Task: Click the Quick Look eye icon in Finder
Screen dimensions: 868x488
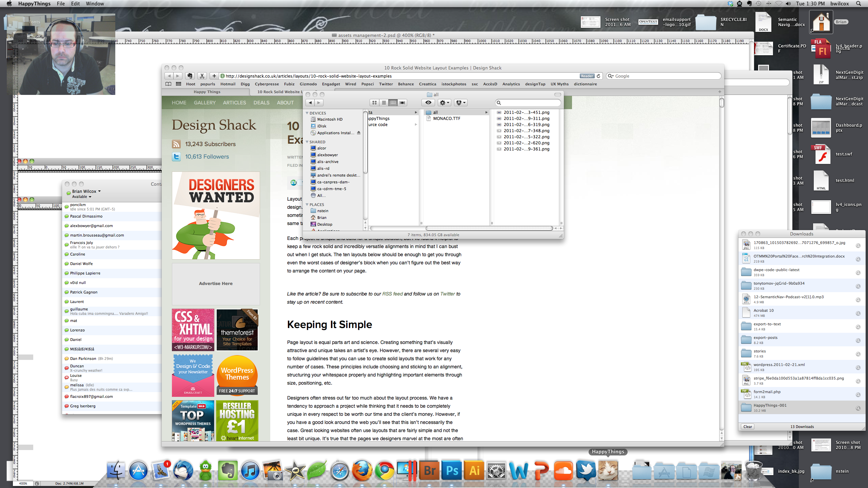Action: click(x=428, y=103)
